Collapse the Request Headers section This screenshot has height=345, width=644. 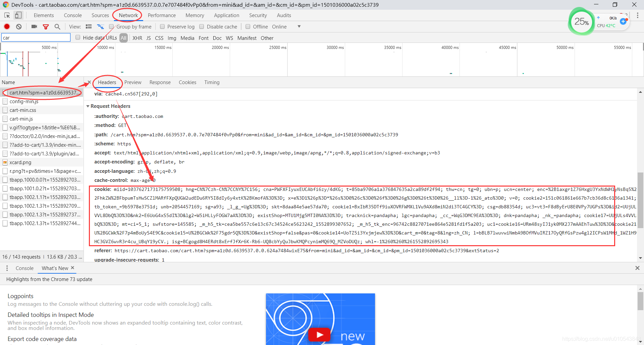88,106
